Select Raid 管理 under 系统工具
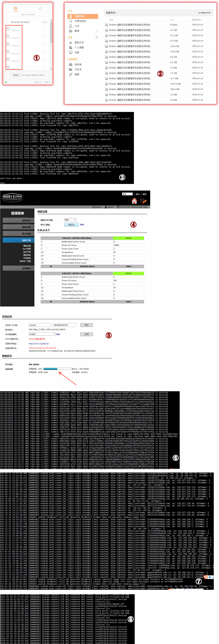Screen dimensions: 219x644 27,249
